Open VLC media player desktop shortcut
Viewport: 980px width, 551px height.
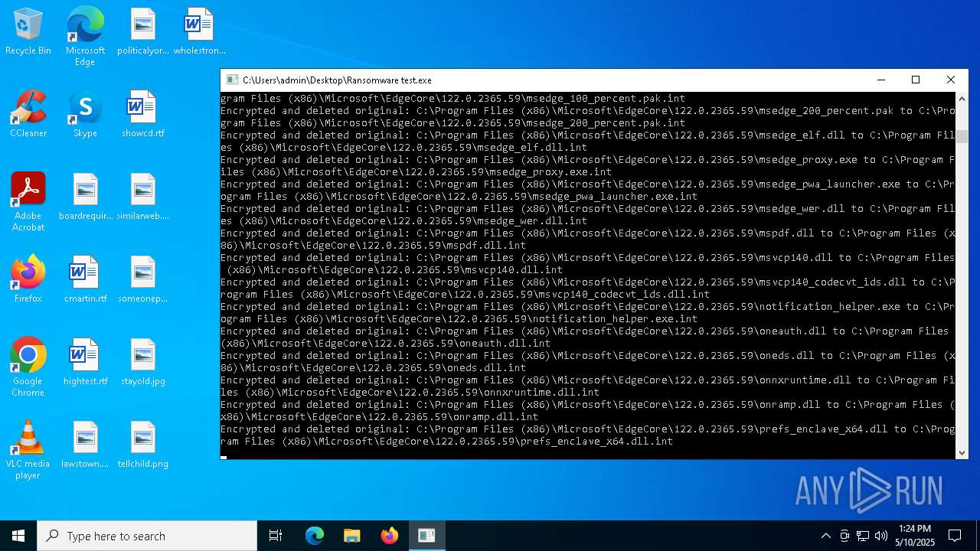pyautogui.click(x=28, y=450)
